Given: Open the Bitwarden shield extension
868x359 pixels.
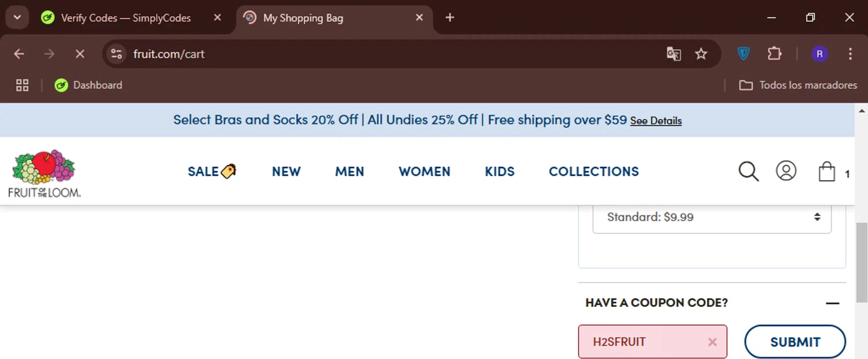Looking at the screenshot, I should [x=744, y=54].
